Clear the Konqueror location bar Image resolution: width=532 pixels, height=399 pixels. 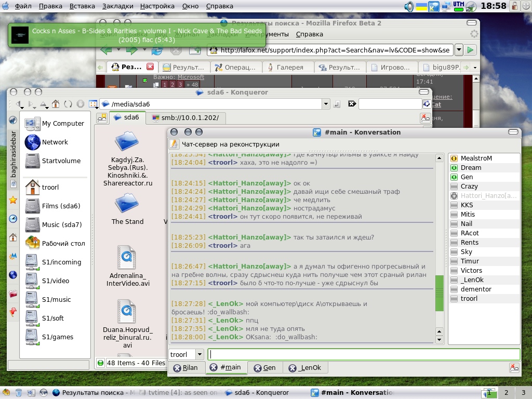click(352, 104)
